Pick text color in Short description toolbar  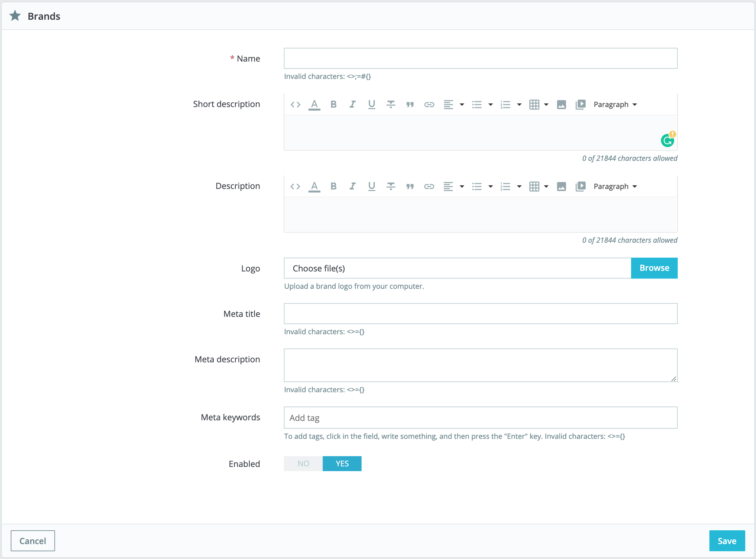[314, 104]
